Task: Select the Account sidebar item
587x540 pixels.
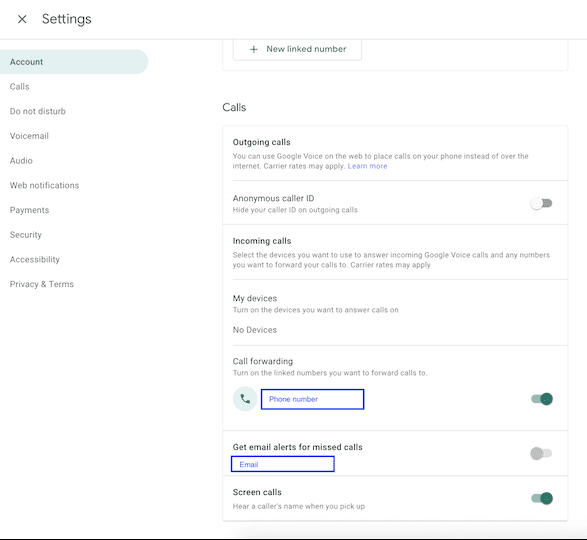Action: 74,62
